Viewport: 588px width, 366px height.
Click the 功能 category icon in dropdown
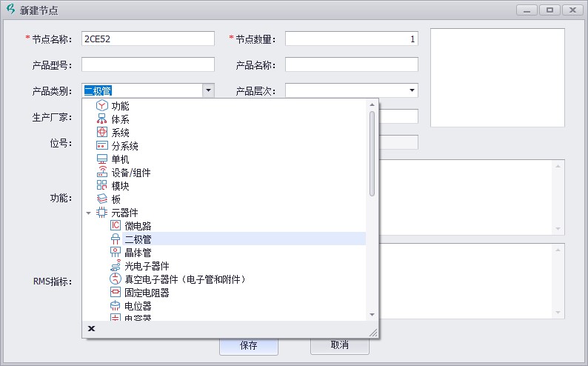click(102, 106)
